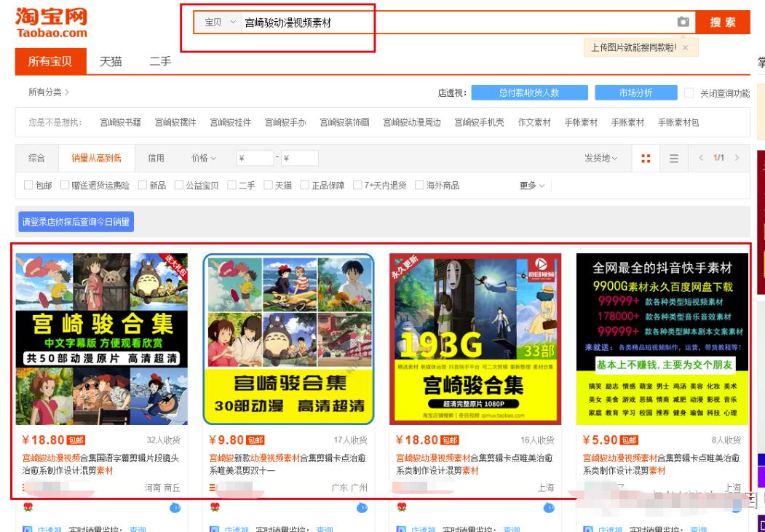The image size is (765, 532).
Task: Open the 30部动漫 product thumbnail
Action: pos(288,339)
